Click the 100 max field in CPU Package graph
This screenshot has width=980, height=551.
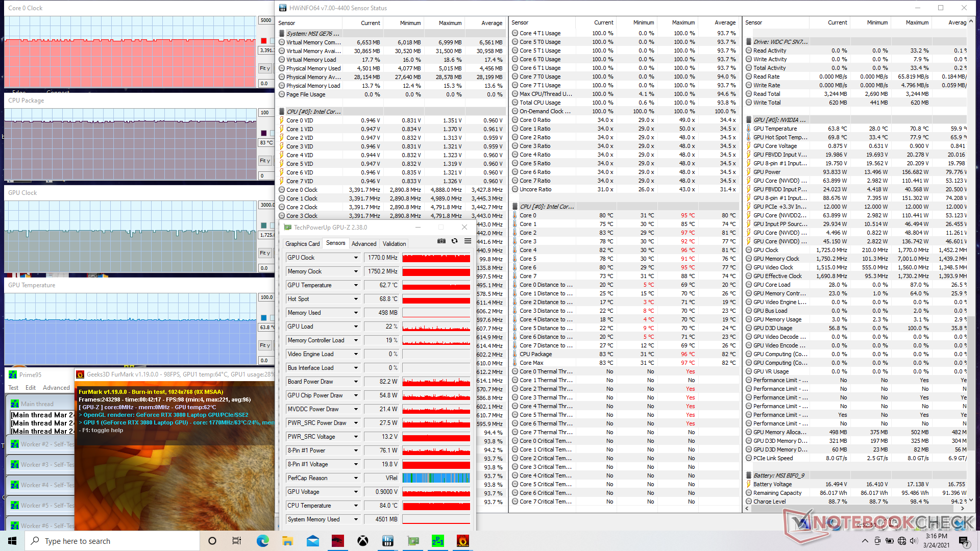click(266, 113)
